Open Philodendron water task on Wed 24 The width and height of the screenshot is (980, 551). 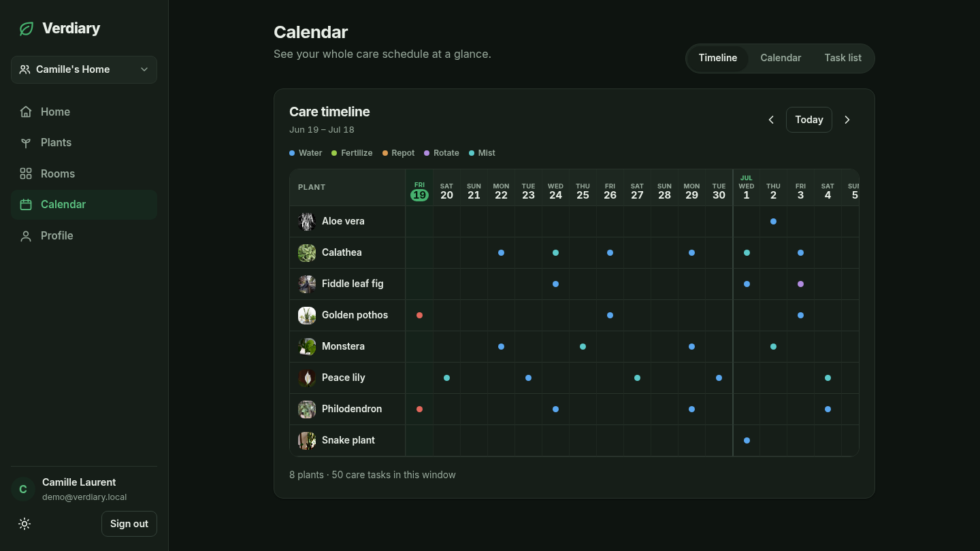[x=555, y=409]
